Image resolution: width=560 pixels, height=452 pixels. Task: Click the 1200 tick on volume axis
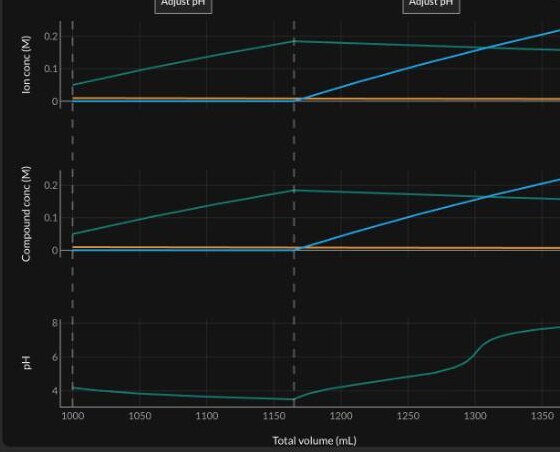click(341, 416)
